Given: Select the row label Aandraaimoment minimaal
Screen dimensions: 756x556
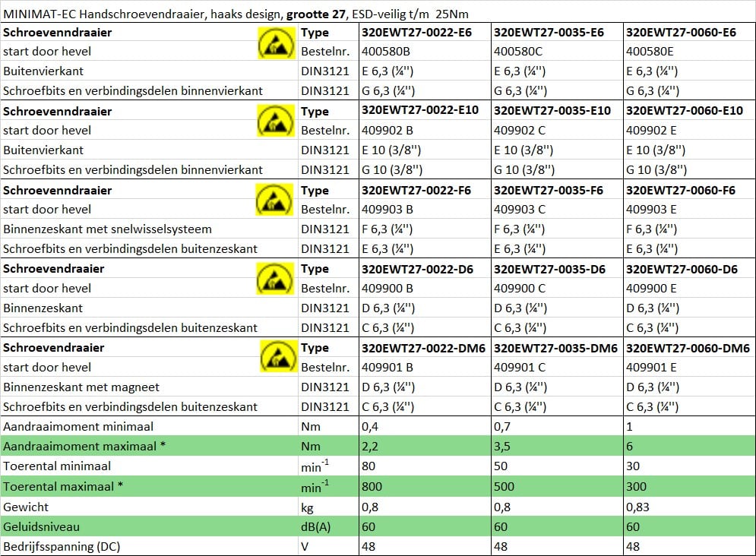Looking at the screenshot, I should [x=78, y=426].
